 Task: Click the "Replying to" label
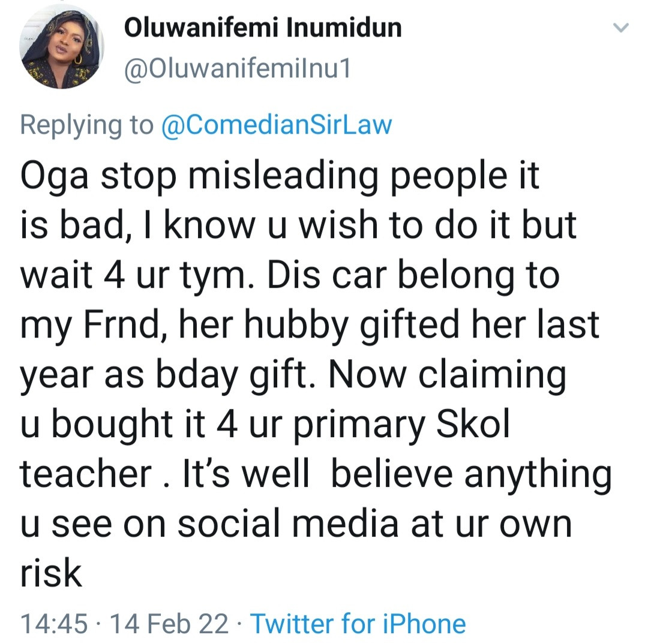tap(87, 124)
